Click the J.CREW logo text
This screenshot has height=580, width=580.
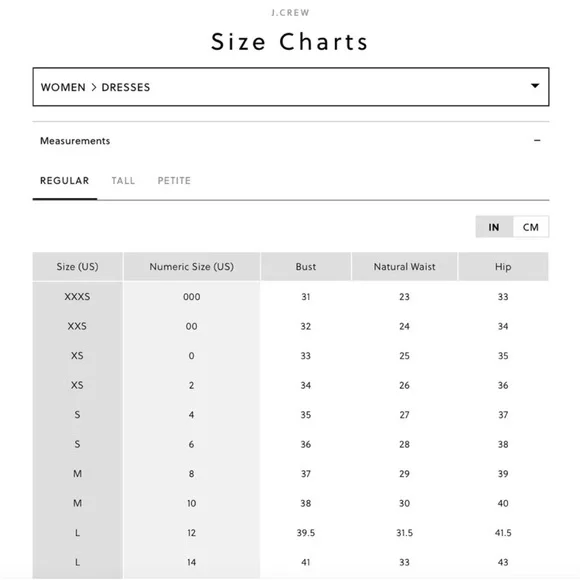pos(290,13)
